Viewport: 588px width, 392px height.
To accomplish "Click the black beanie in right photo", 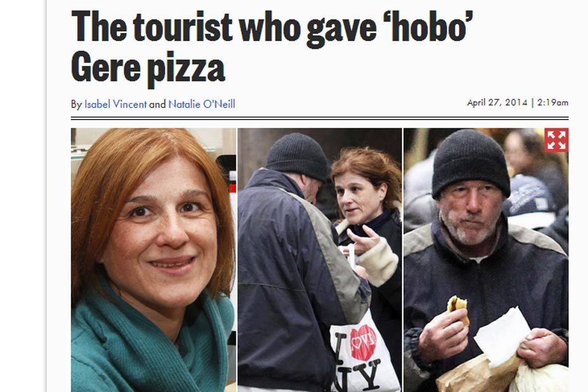I will (x=470, y=163).
